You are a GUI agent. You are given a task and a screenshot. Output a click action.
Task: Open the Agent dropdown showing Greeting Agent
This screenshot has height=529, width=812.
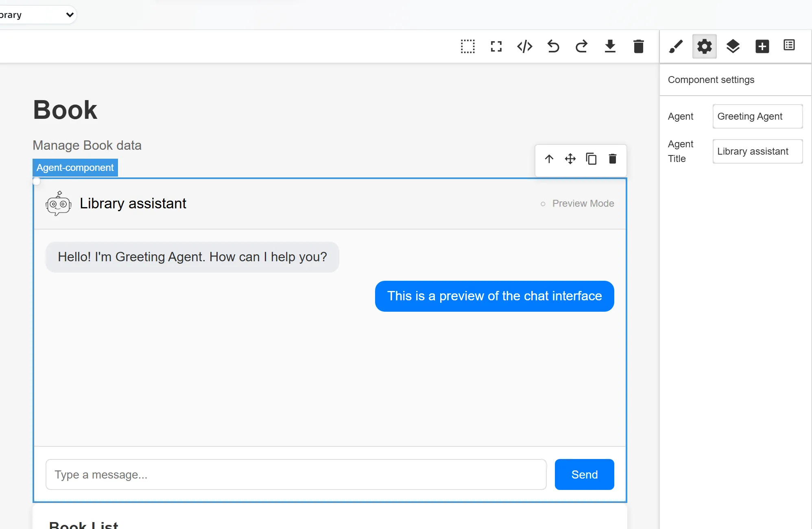click(757, 116)
